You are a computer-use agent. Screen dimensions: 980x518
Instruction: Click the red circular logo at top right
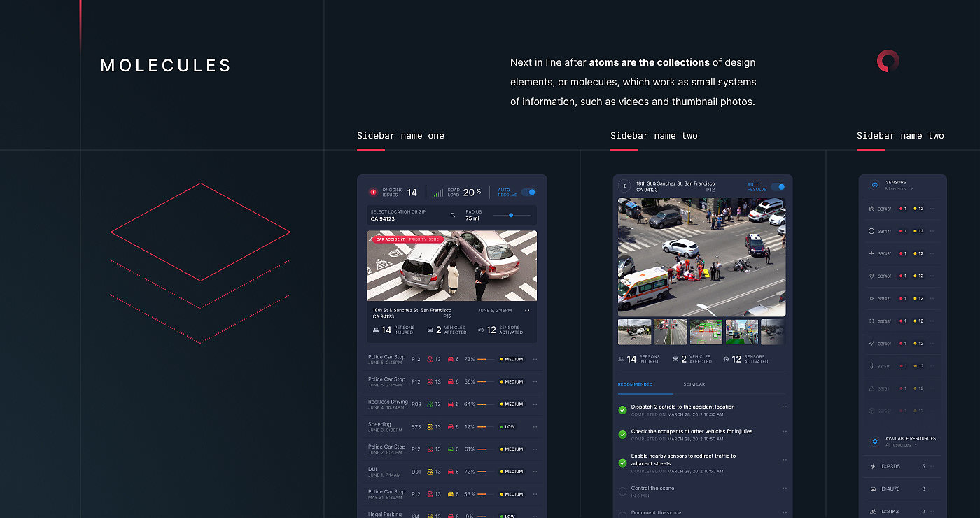tap(888, 62)
